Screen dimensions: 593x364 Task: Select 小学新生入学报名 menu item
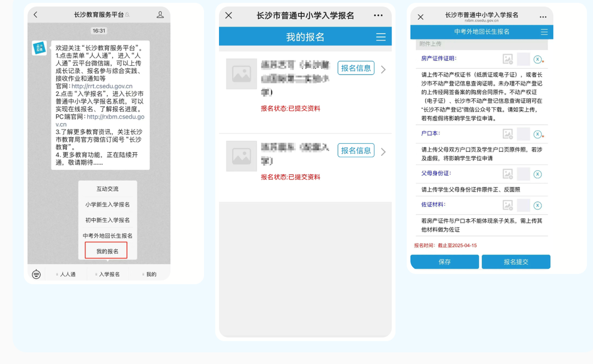[107, 204]
